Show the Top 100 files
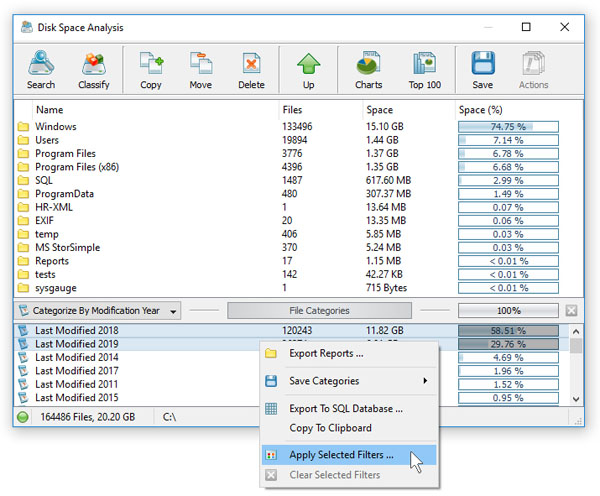 (x=424, y=70)
